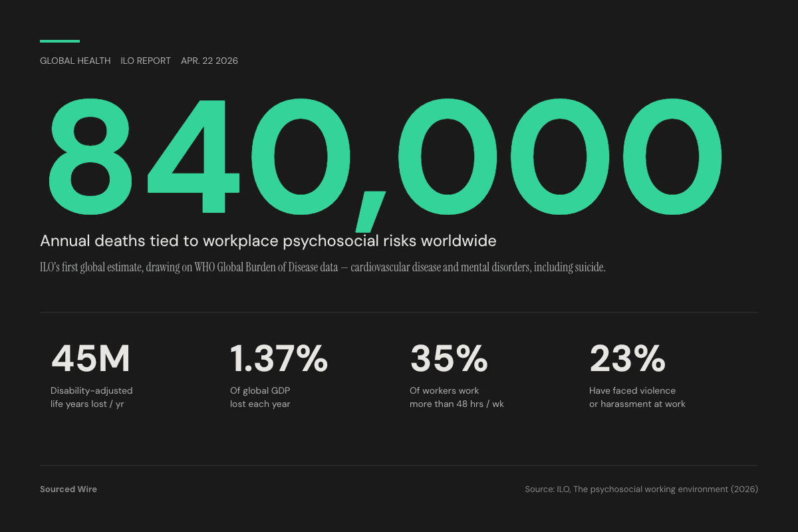Select the GLOBAL HEALTH category label
The height and width of the screenshot is (532, 798).
click(x=75, y=61)
